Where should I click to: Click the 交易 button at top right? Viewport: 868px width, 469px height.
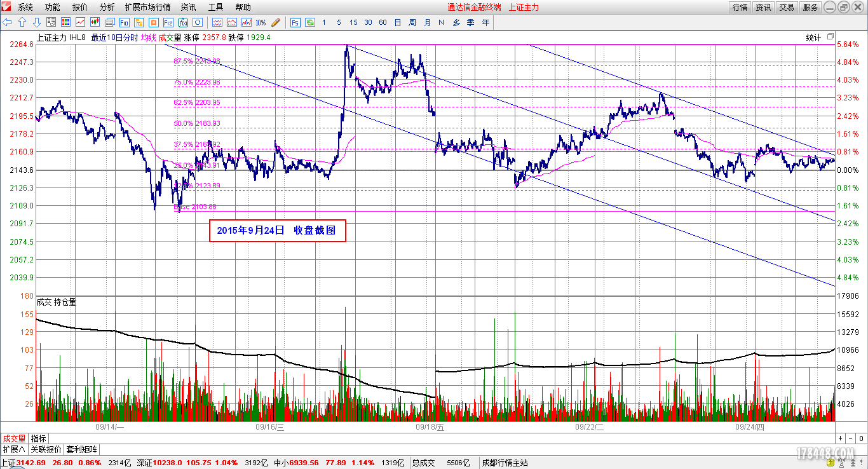pos(787,7)
